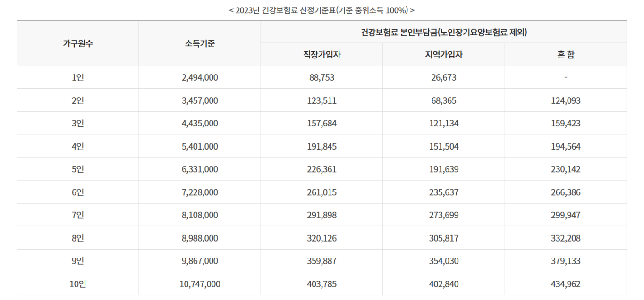Select the '소득기준' column header
Viewport: 644px width, 300px height.
coord(200,43)
